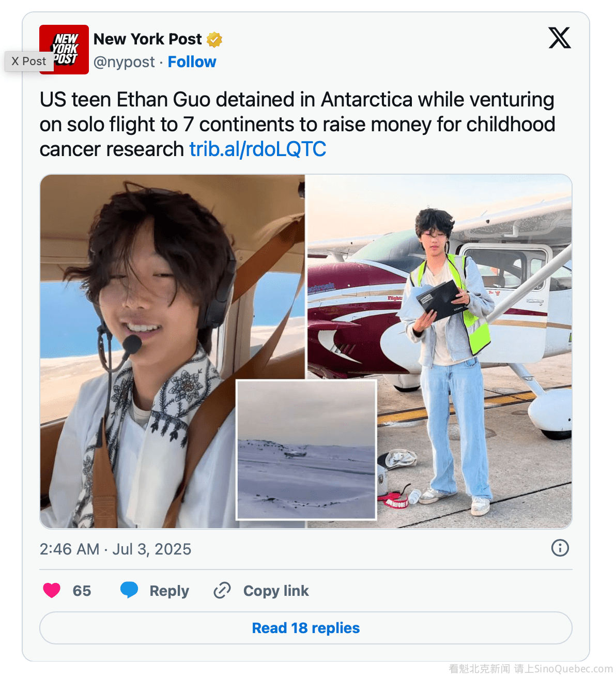Open the 2:46 AM · Jul 3, 2025 timestamp
616x677 pixels.
pos(116,549)
